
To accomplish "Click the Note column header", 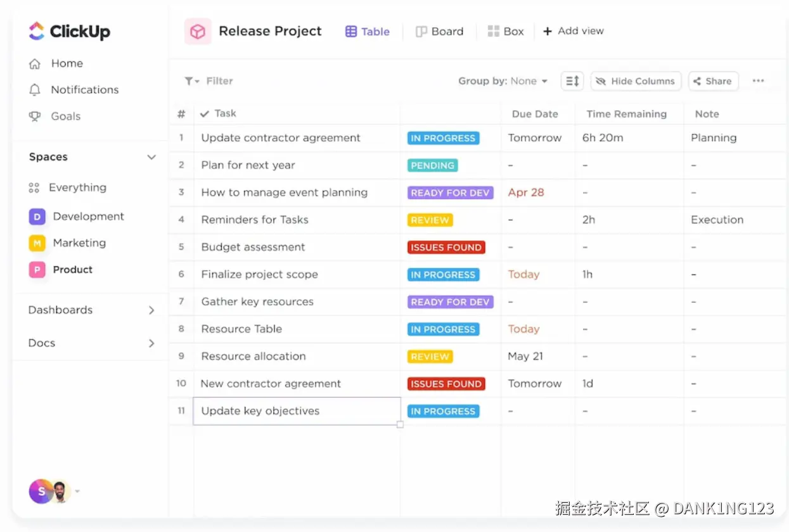I will point(707,114).
